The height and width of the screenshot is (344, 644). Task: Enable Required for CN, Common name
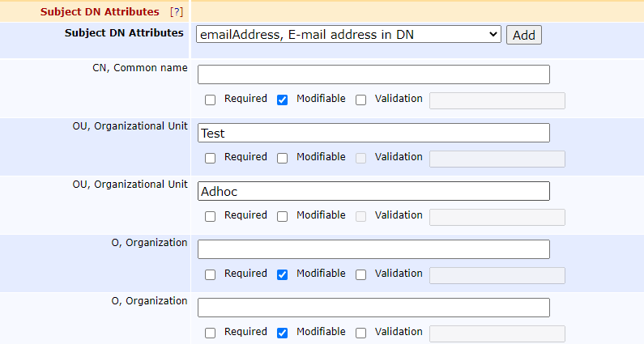tap(211, 100)
